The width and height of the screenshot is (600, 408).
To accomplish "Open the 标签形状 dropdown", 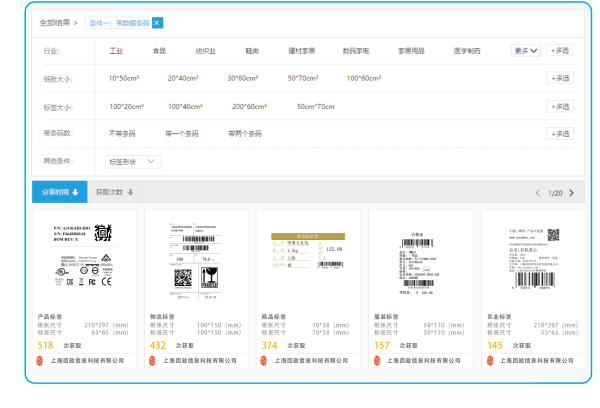I will [132, 161].
